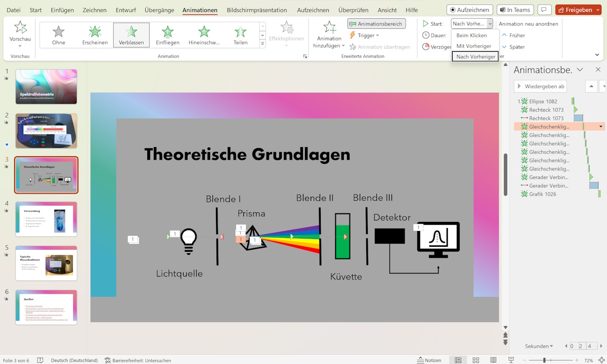Open the Sekunden timeline dropdown
Screen dimensions: 607x364
pyautogui.click(x=538, y=346)
